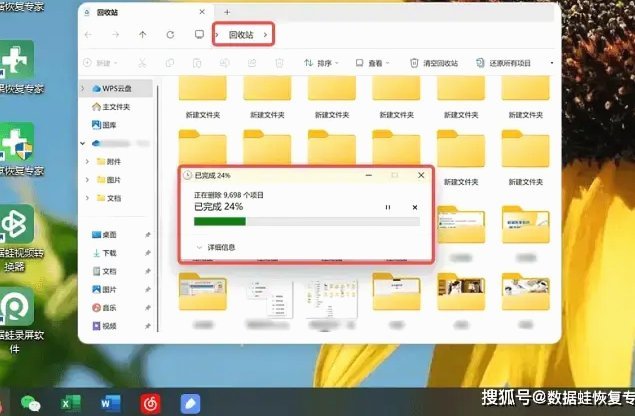
Task: Open 音乐 quick access item
Action: (x=104, y=308)
